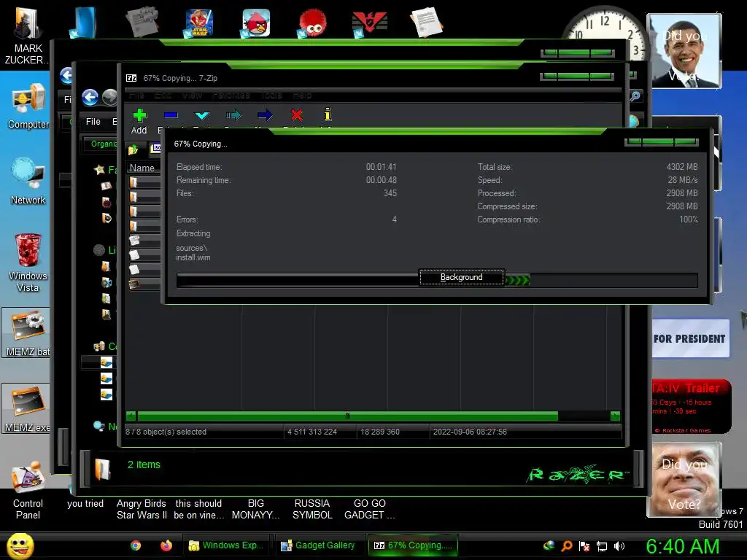This screenshot has width=747, height=560.
Task: Click the FOR PRESIDENT sidebar gadget
Action: (x=690, y=338)
